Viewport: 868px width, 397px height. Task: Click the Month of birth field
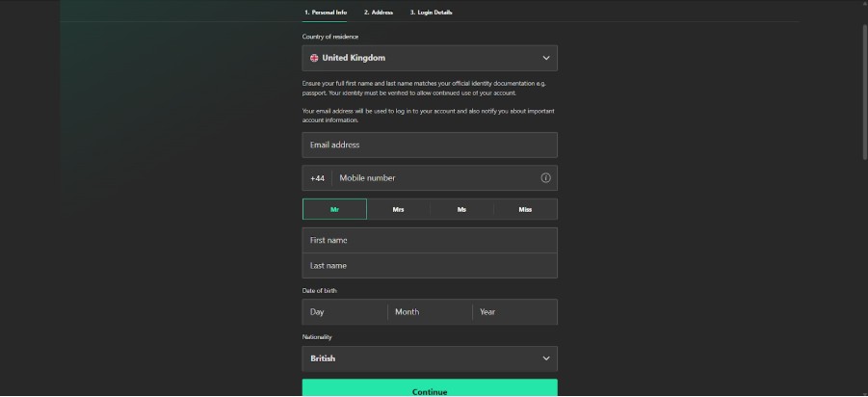click(430, 312)
